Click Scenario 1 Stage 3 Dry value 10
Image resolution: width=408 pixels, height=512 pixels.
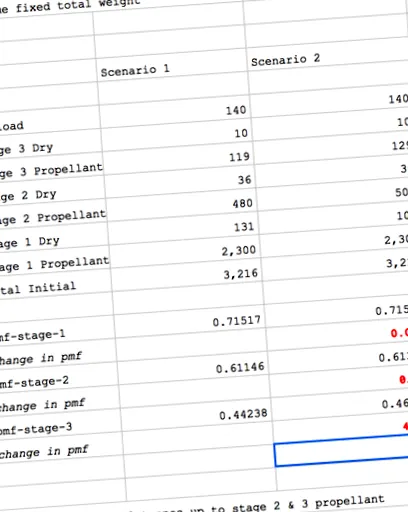241,133
